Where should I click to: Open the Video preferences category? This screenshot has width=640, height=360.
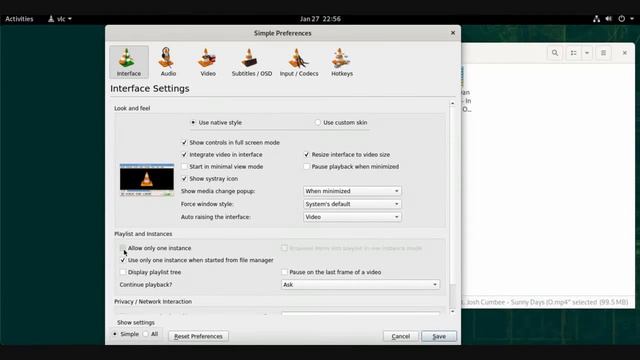[x=207, y=62]
